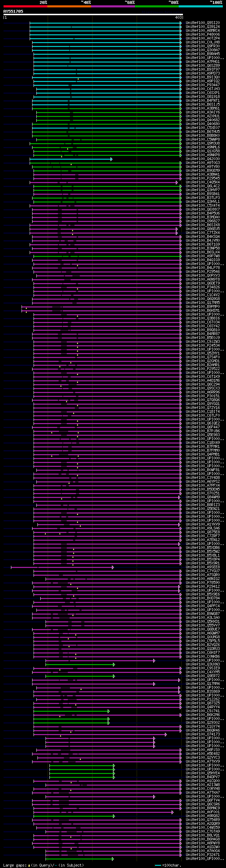This screenshot has height=868, width=226.
Task: Click label UniRef100_C3Y4D8
Action: 203,477
